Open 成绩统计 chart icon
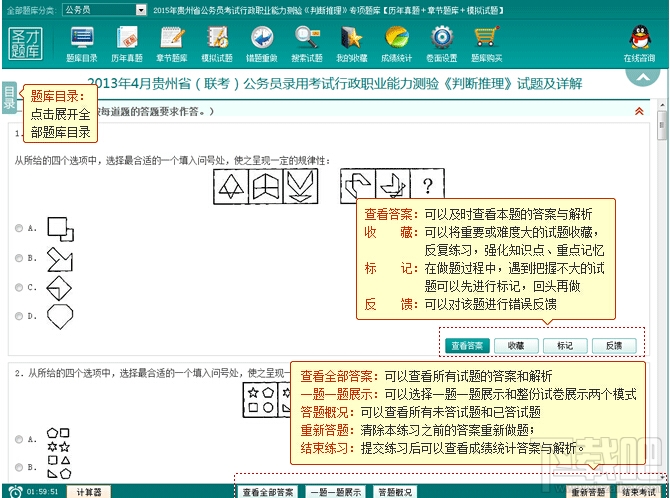The height and width of the screenshot is (498, 670). point(397,44)
